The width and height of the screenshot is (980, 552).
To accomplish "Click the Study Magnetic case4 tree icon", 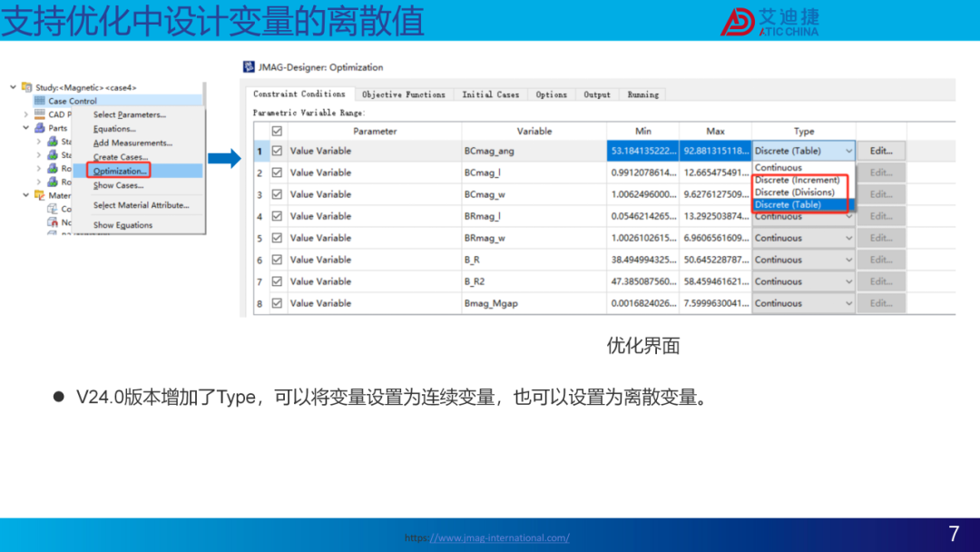I will (27, 87).
